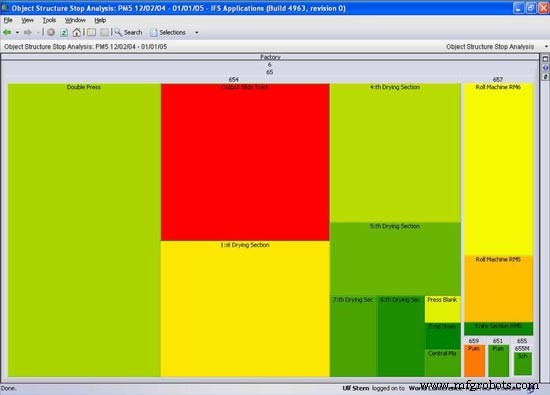550x395 pixels.
Task: Open the View menu
Action: (x=27, y=20)
